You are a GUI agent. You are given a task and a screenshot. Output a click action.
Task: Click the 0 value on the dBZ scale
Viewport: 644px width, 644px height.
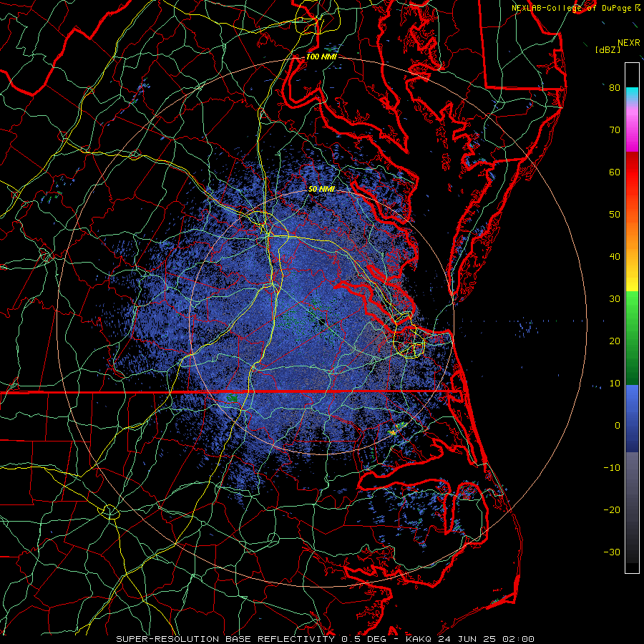tap(618, 426)
